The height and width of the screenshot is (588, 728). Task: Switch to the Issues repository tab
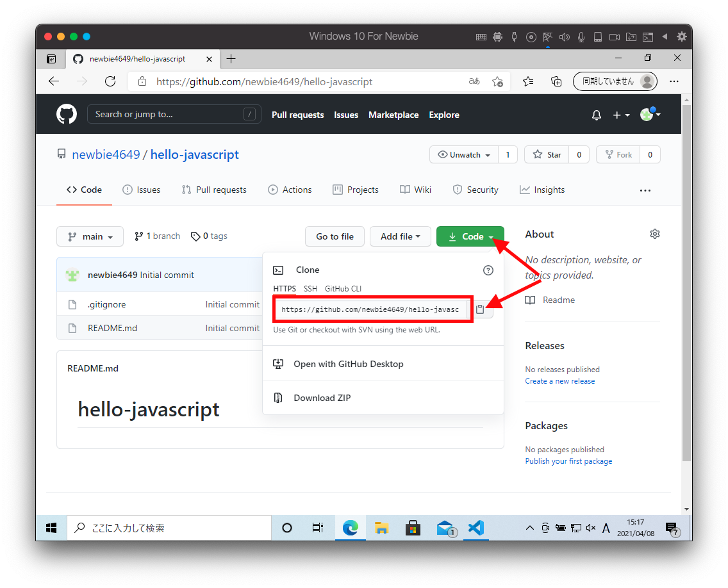142,190
